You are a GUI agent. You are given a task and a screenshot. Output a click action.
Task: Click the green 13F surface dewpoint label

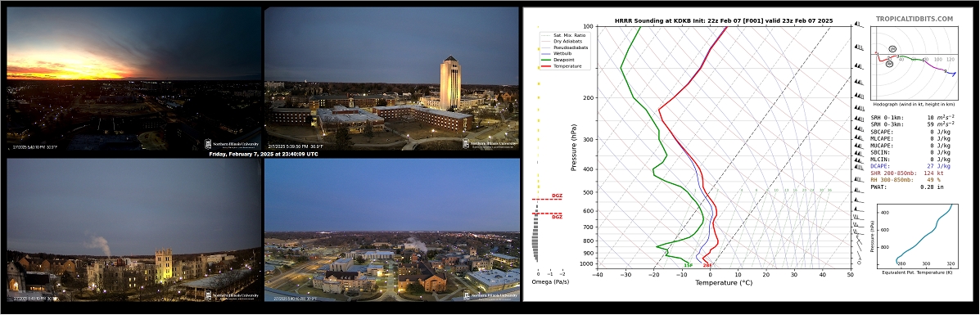(x=688, y=266)
